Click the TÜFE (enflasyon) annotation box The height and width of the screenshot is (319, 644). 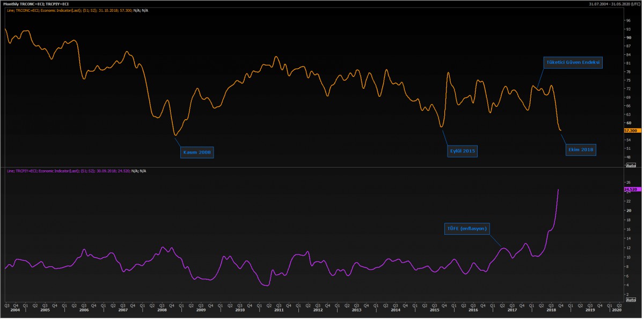pyautogui.click(x=467, y=228)
